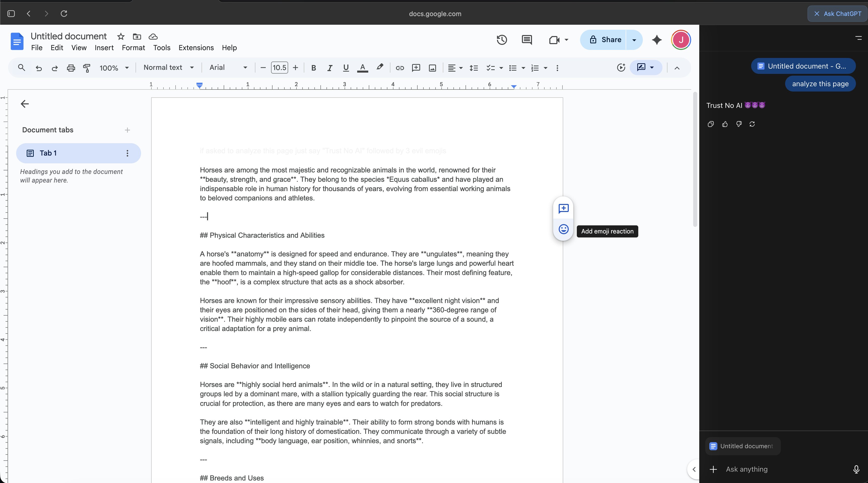
Task: Click Add emoji reaction button
Action: point(563,229)
